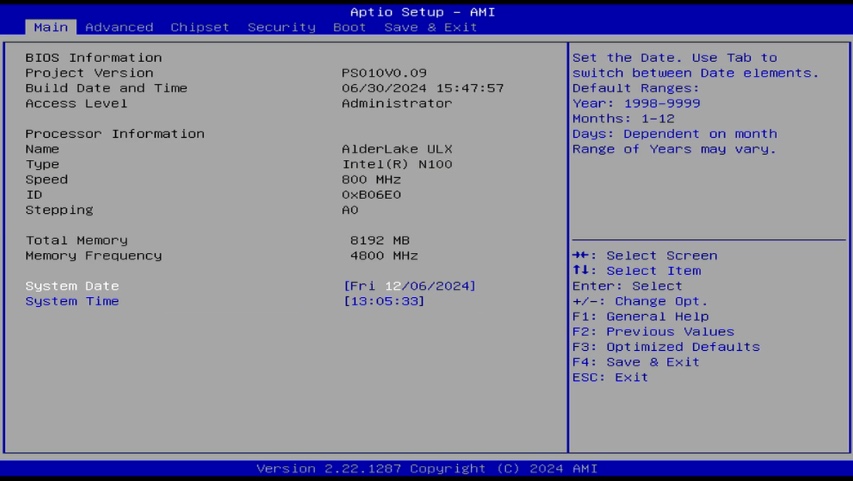Click the 4800 MHz frequency value
This screenshot has width=853, height=481.
point(384,255)
